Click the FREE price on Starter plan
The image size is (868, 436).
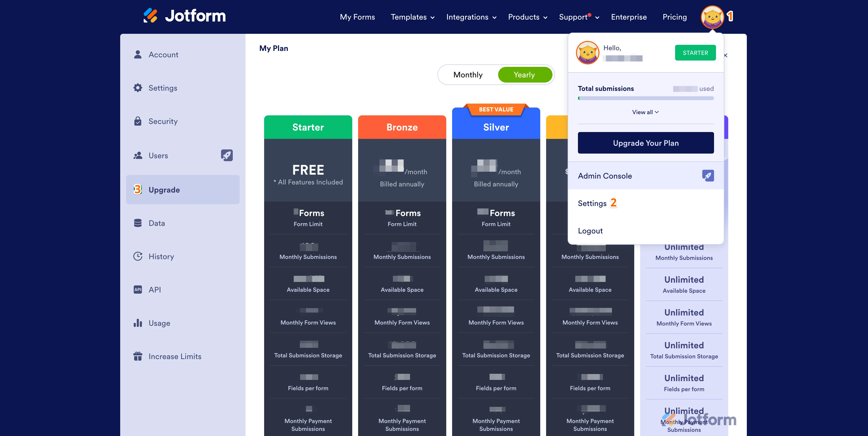(308, 170)
